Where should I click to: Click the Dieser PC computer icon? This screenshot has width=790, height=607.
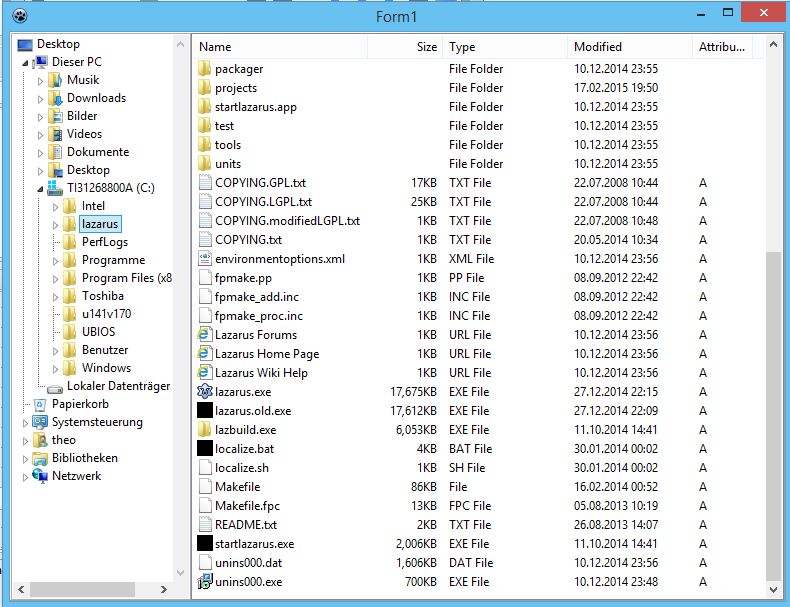point(40,62)
